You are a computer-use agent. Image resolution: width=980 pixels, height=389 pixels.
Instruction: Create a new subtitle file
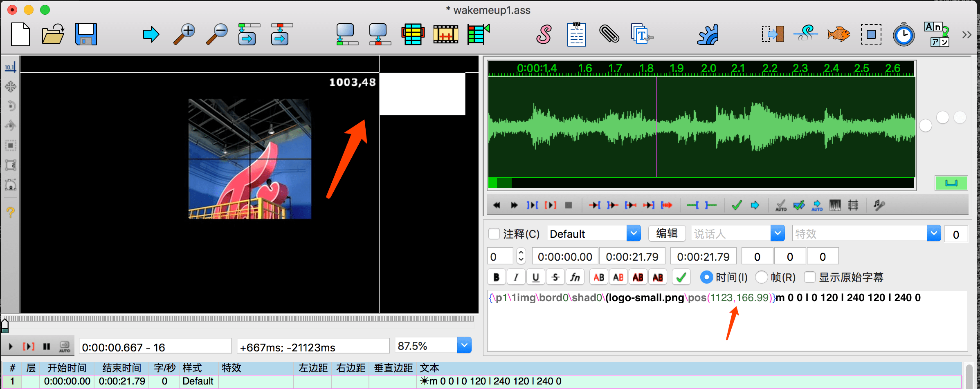(20, 34)
